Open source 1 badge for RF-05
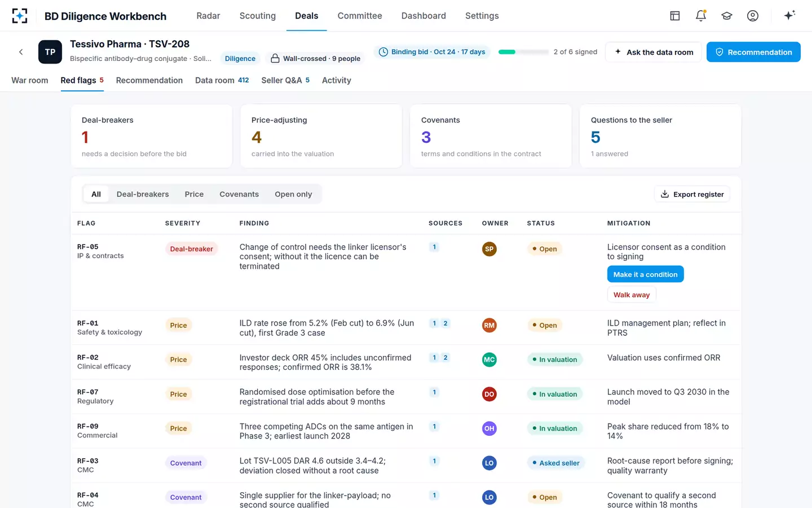The height and width of the screenshot is (508, 812). click(x=434, y=247)
